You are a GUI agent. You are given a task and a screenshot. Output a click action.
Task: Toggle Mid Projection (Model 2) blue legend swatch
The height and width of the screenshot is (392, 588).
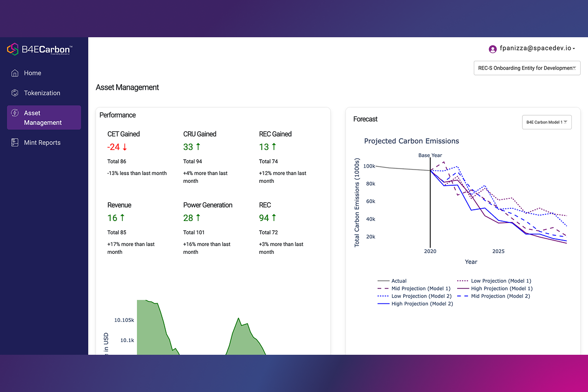point(463,296)
